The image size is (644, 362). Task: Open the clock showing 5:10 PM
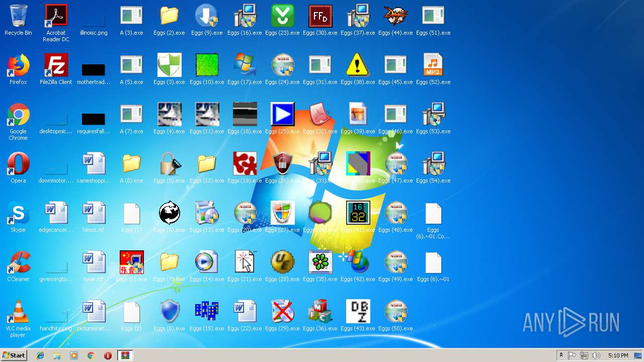[618, 355]
